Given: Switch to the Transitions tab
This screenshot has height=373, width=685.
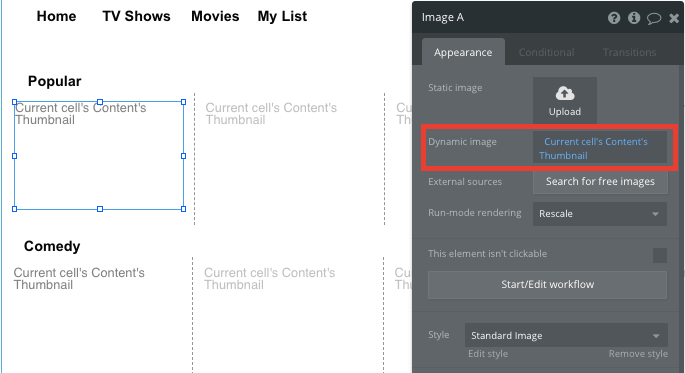Looking at the screenshot, I should [x=629, y=52].
